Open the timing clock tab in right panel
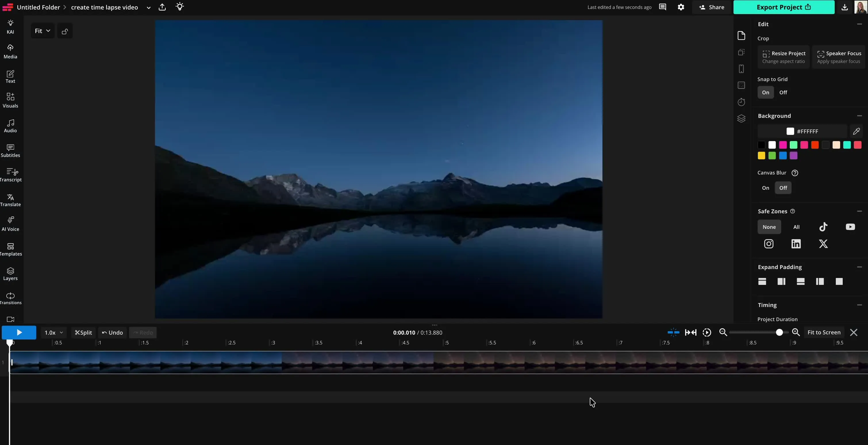Screen dimensions: 868x445 coord(741,102)
